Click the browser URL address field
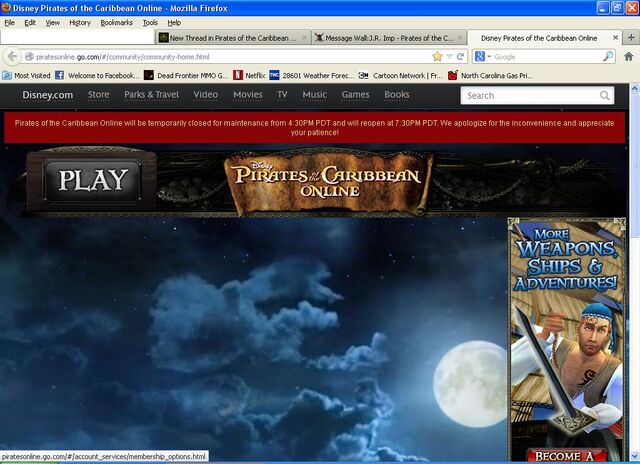The width and height of the screenshot is (640, 464). click(x=233, y=57)
